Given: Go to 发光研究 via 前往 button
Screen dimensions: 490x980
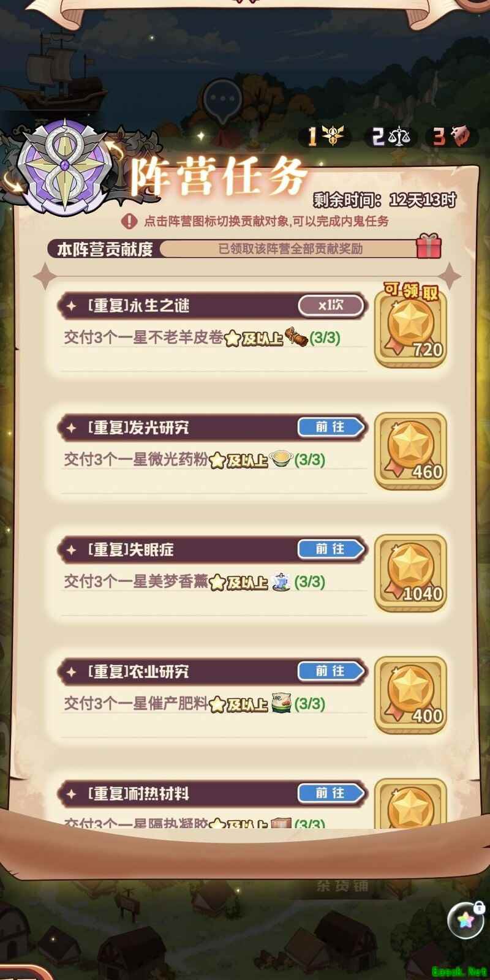Looking at the screenshot, I should click(x=331, y=427).
